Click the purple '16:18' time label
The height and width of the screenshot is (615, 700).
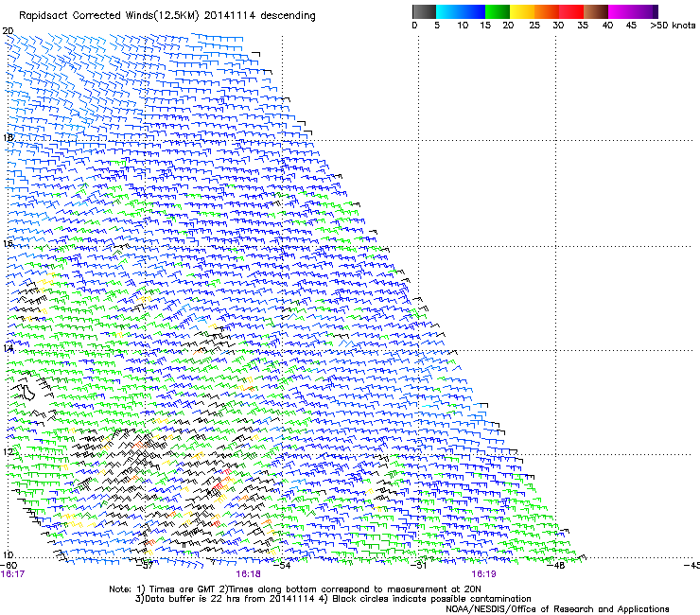(248, 574)
